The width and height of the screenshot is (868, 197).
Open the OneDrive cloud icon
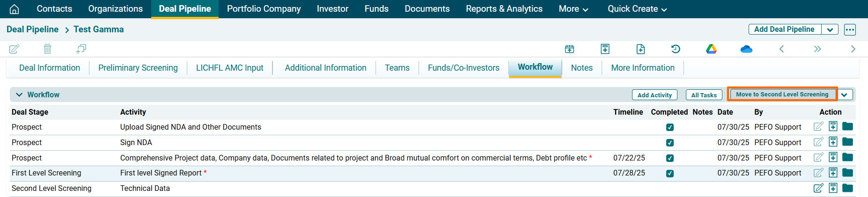pyautogui.click(x=746, y=49)
